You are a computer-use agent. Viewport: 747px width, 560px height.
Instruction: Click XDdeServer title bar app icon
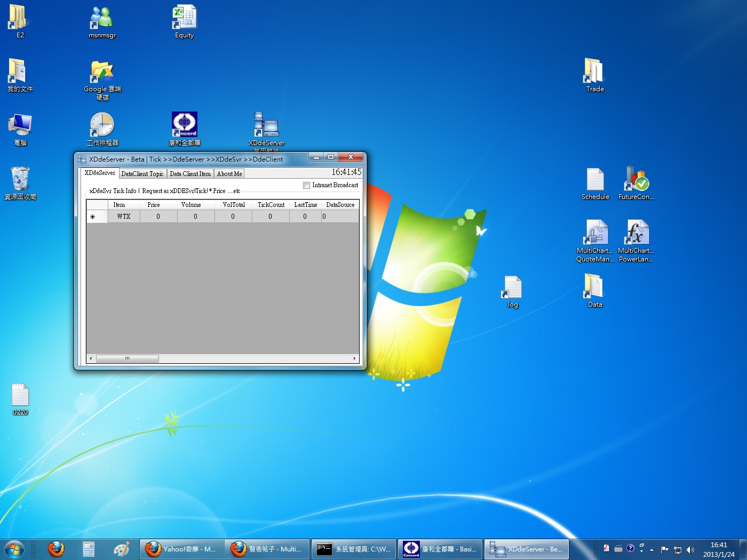point(82,159)
